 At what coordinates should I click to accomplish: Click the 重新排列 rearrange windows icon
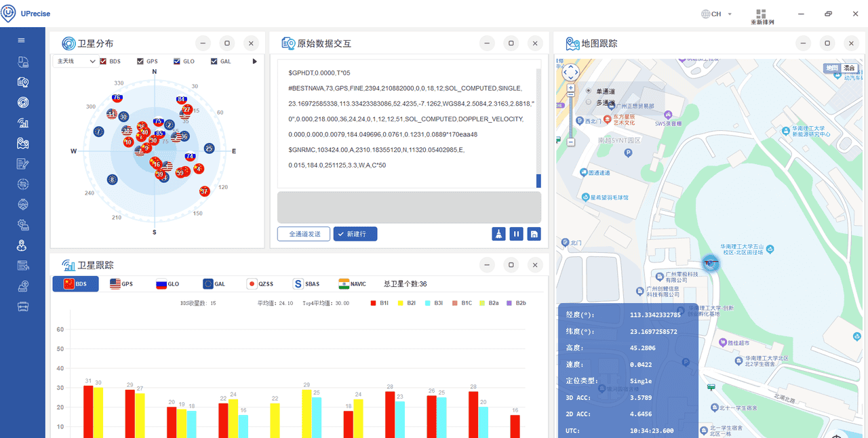(761, 14)
